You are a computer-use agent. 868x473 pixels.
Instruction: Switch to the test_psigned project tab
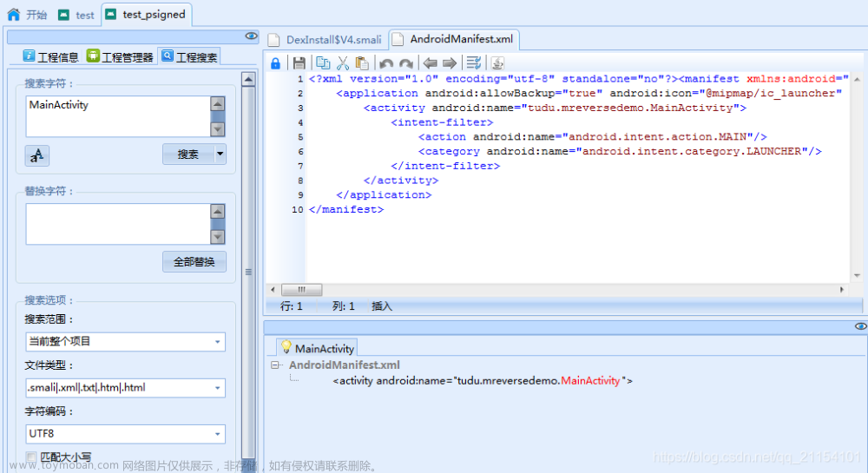pos(146,15)
